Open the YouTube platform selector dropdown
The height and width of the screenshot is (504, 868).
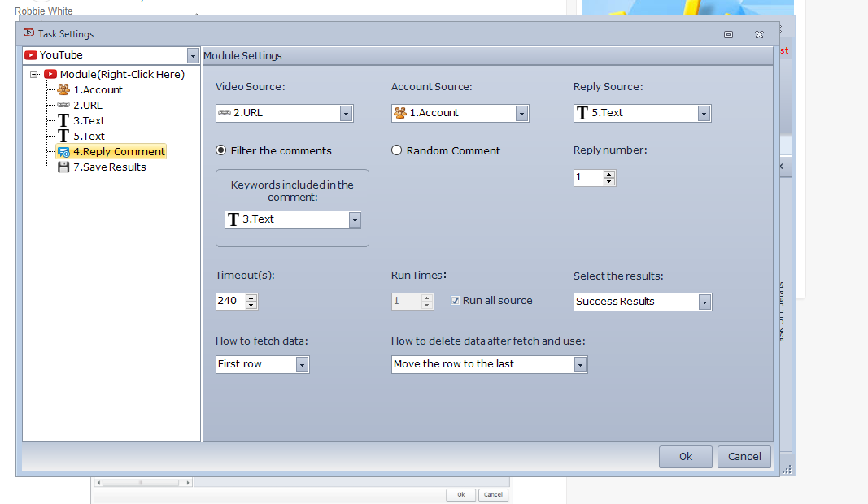[193, 56]
